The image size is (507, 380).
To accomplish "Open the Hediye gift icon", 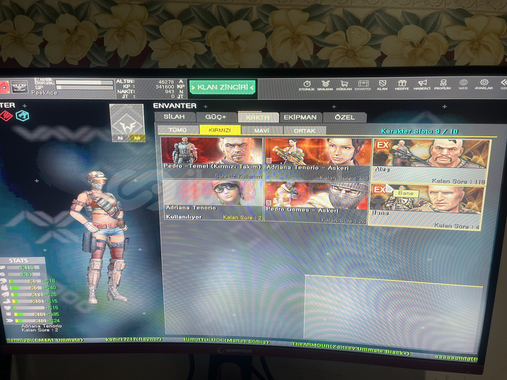I will (x=402, y=85).
